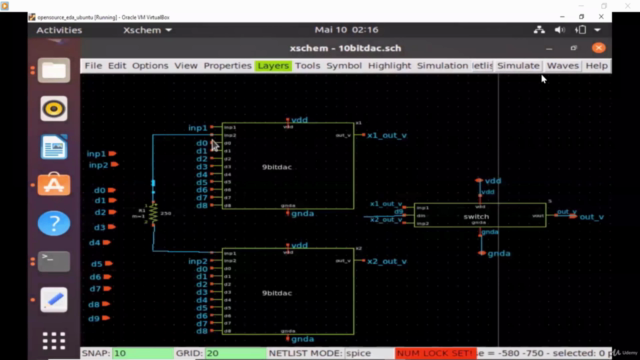Show Applications grid in dock
This screenshot has width=640, height=360.
tap(54, 340)
